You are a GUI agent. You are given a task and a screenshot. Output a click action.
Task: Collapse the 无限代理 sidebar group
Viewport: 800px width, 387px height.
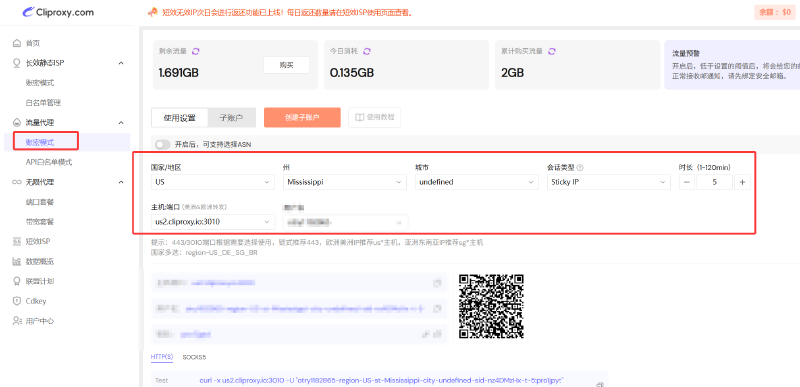click(121, 182)
